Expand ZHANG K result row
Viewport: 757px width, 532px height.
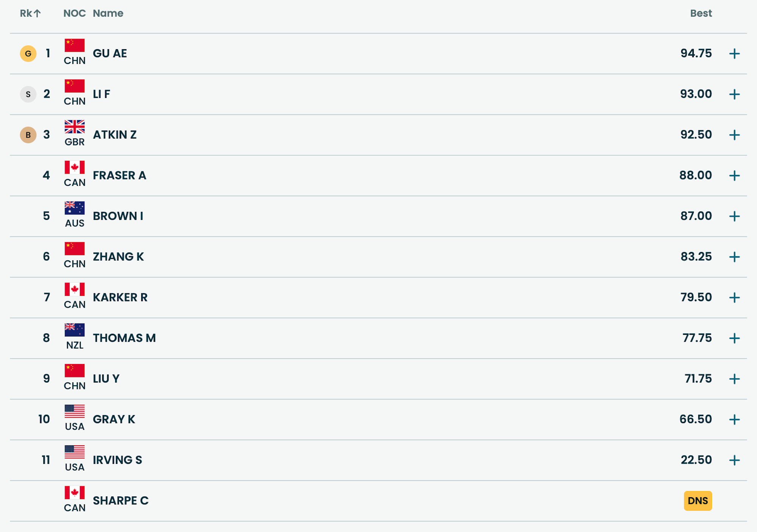click(x=734, y=257)
